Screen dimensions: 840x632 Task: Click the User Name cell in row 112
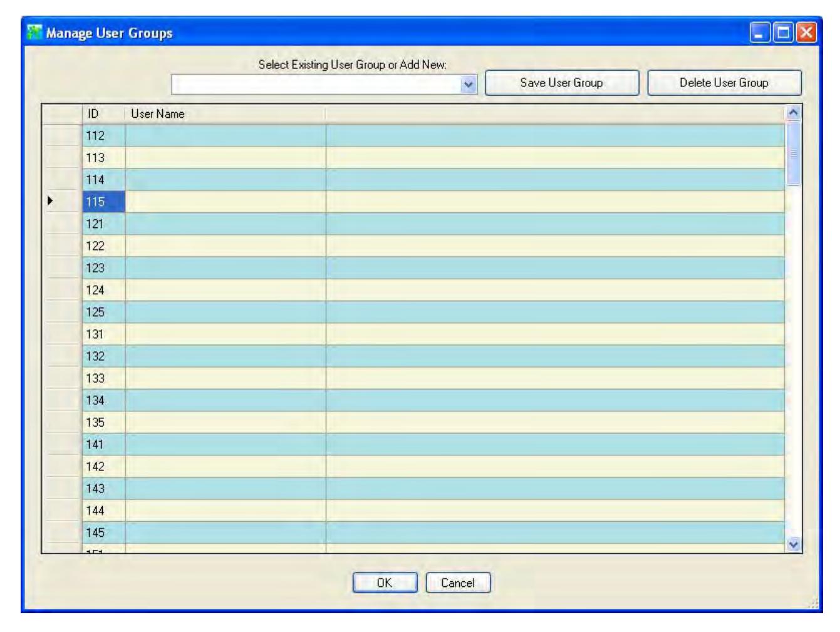[x=226, y=136]
